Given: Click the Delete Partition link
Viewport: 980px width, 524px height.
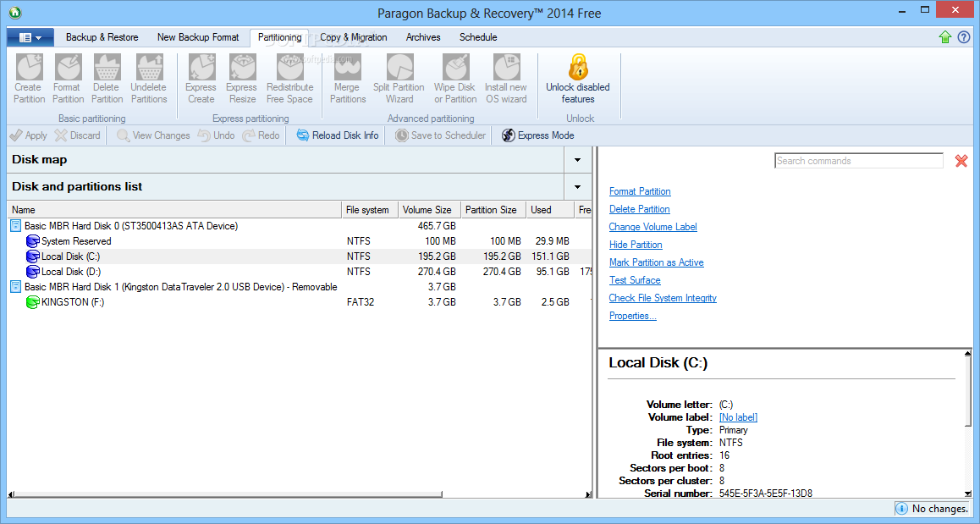Looking at the screenshot, I should [640, 209].
